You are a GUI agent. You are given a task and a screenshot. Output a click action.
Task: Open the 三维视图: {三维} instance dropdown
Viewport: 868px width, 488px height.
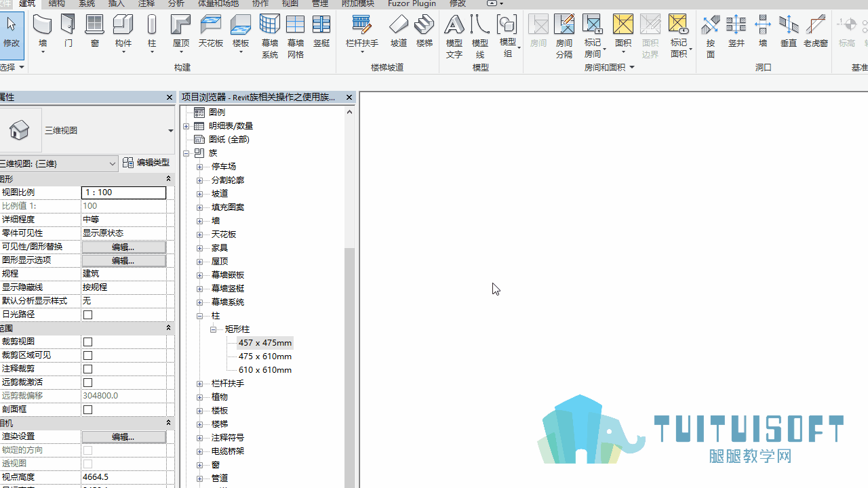tap(113, 163)
